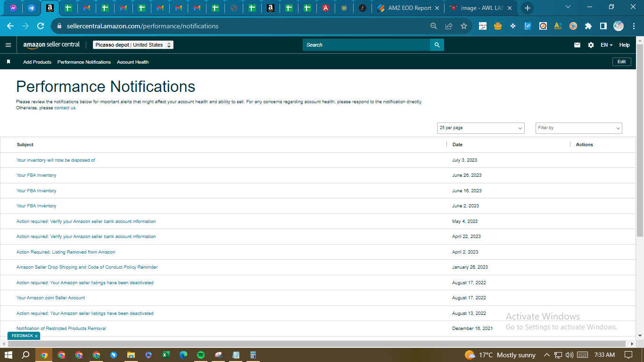Open the weather widget showing Mostly sunny
The height and width of the screenshot is (362, 644).
(500, 355)
